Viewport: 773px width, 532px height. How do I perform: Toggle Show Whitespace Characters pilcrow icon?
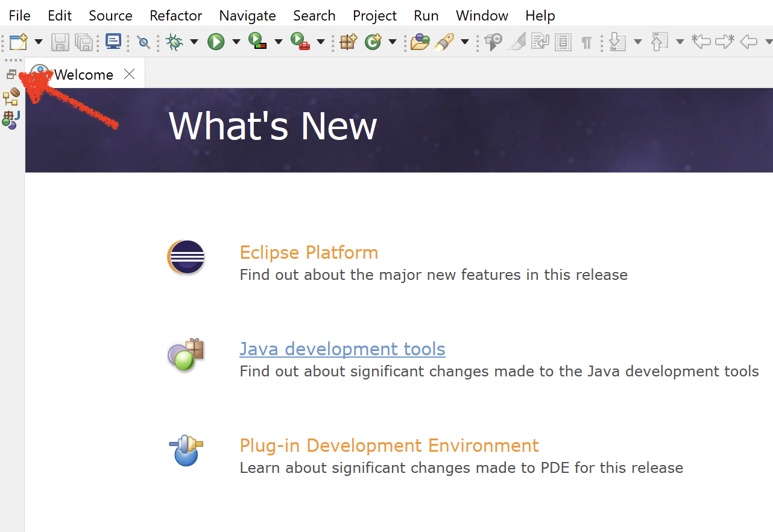586,42
